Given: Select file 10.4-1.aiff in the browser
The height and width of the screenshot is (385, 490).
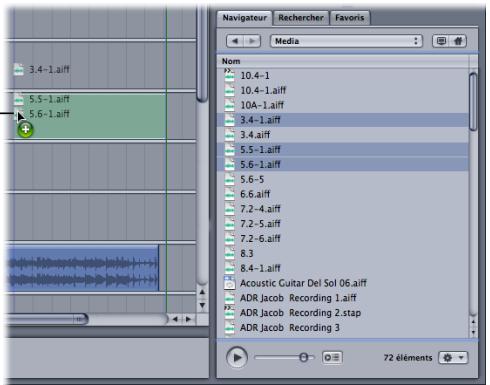Looking at the screenshot, I should click(x=343, y=90).
